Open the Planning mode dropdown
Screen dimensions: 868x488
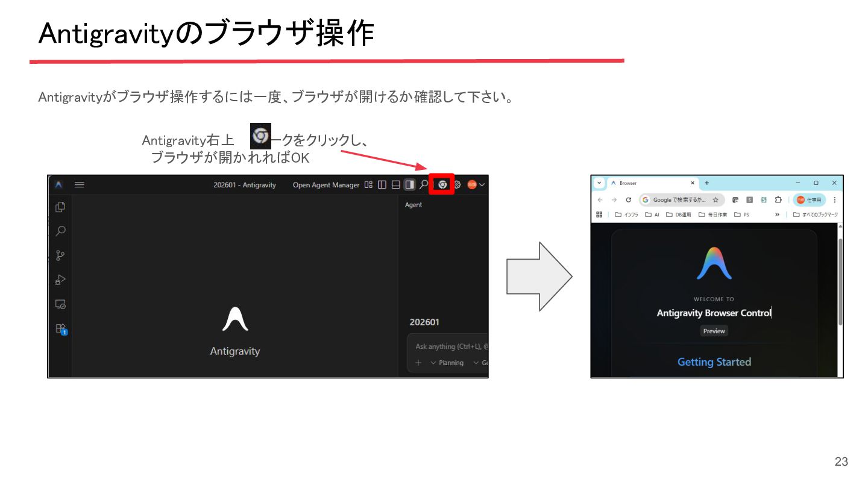click(447, 363)
